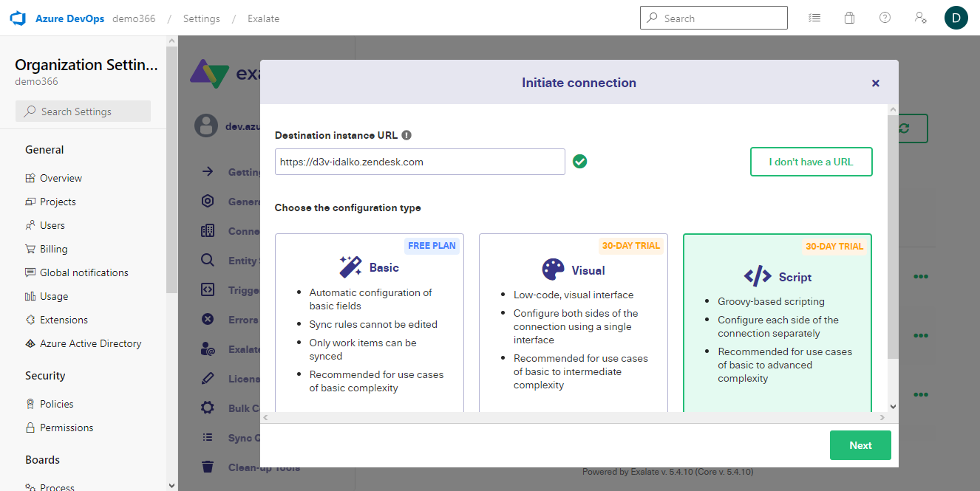The image size is (980, 491).
Task: Open the demo366 breadcrumb link
Action: [x=134, y=18]
